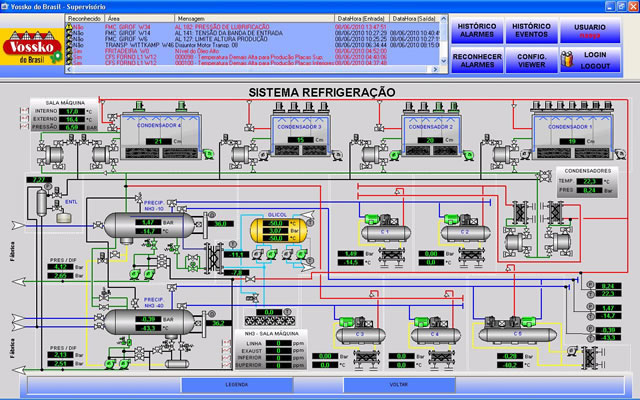Click the ENTL reading 7,27
The width and height of the screenshot is (640, 400).
click(39, 180)
